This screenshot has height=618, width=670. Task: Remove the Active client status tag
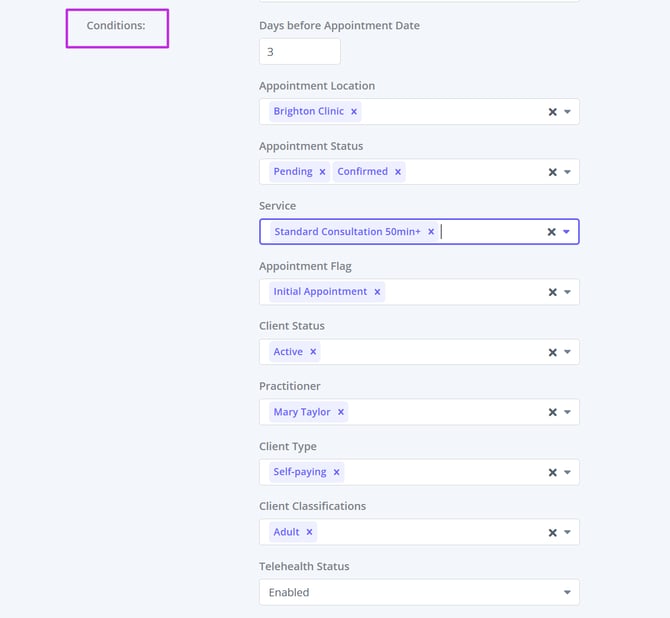coord(313,352)
